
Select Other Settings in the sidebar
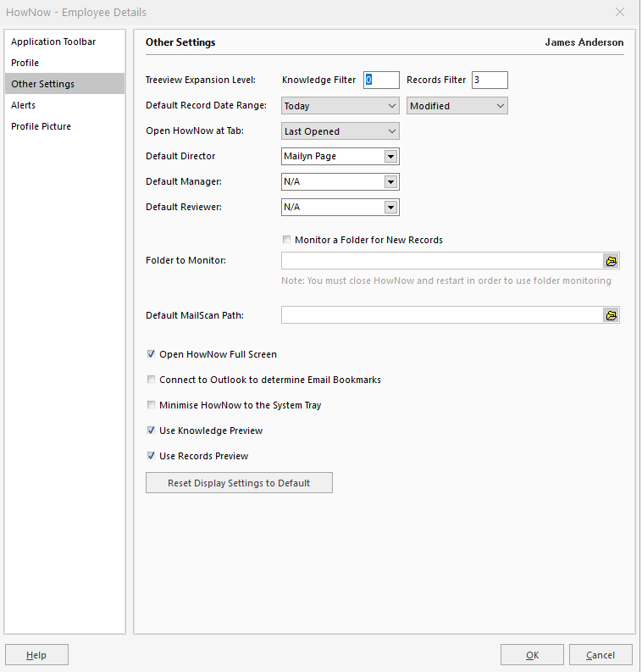(65, 84)
